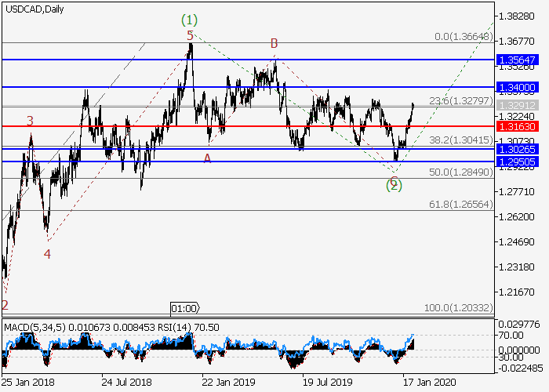Screen dimensions: 549x392
Task: Select the green wave (2) label
Action: (x=394, y=185)
